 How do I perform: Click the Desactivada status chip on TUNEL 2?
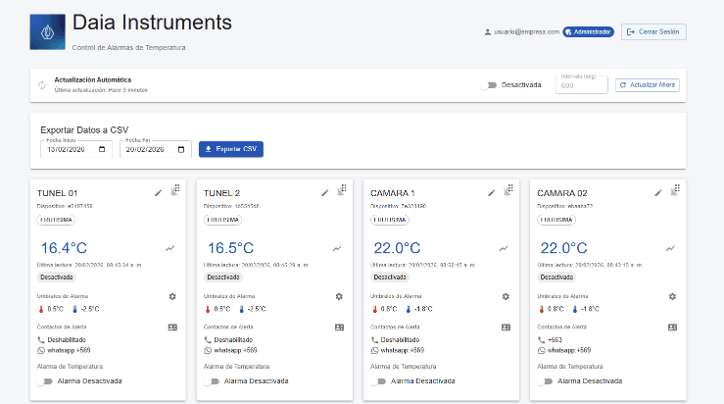click(223, 277)
